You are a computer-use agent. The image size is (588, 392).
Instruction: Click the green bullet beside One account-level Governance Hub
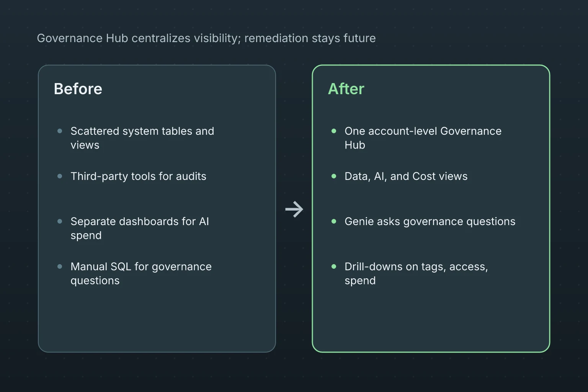click(x=334, y=131)
